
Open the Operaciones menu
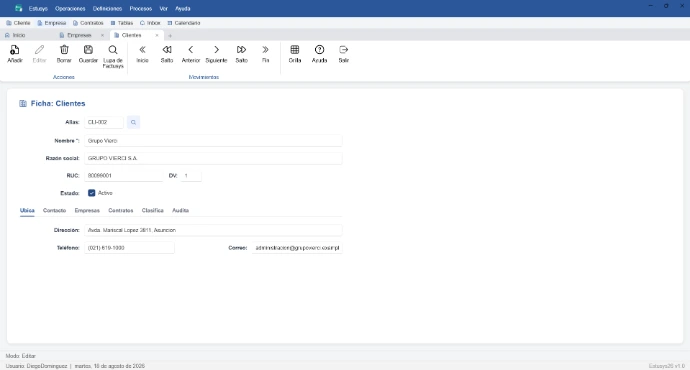pos(70,8)
